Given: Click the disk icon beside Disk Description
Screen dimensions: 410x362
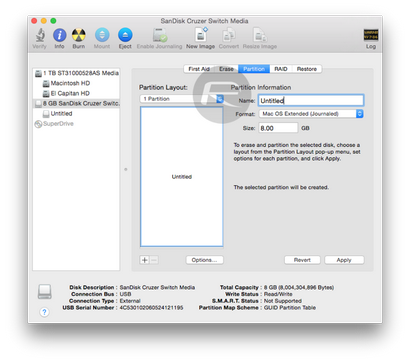Looking at the screenshot, I should tap(45, 291).
